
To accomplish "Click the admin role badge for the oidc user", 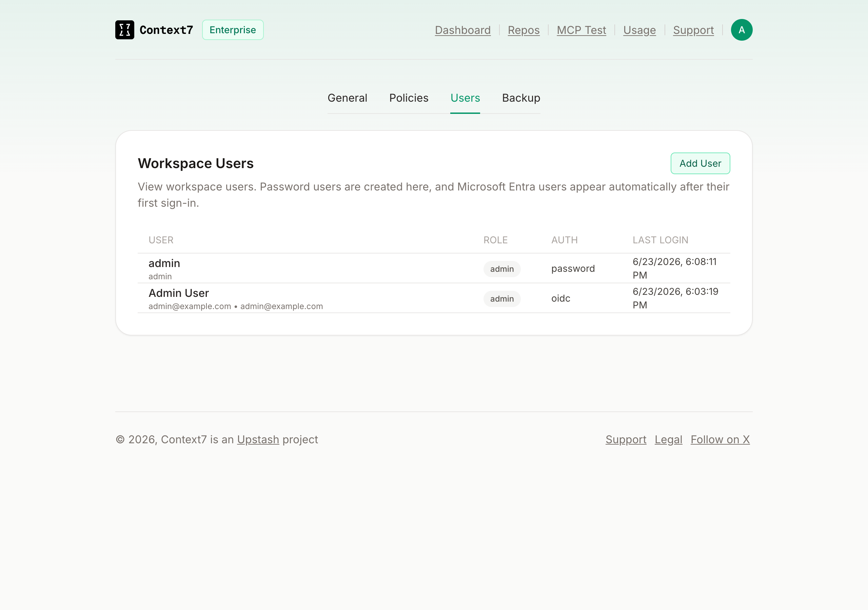I will point(502,299).
